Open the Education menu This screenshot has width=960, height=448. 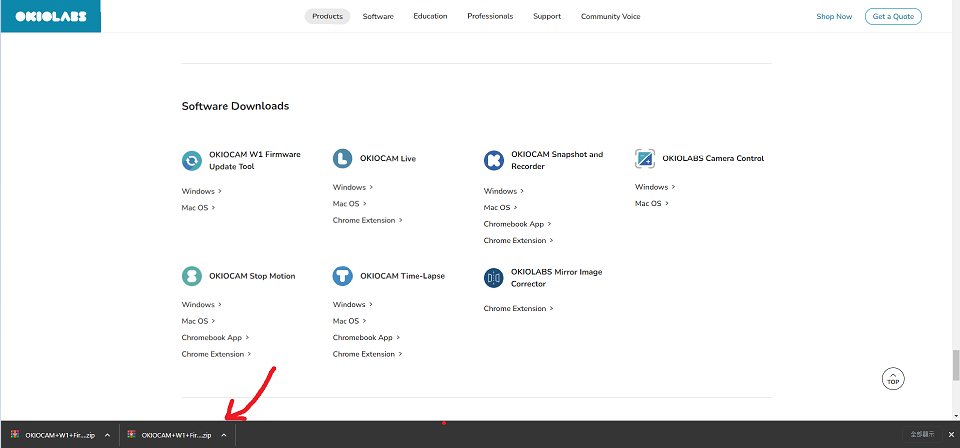coord(430,17)
